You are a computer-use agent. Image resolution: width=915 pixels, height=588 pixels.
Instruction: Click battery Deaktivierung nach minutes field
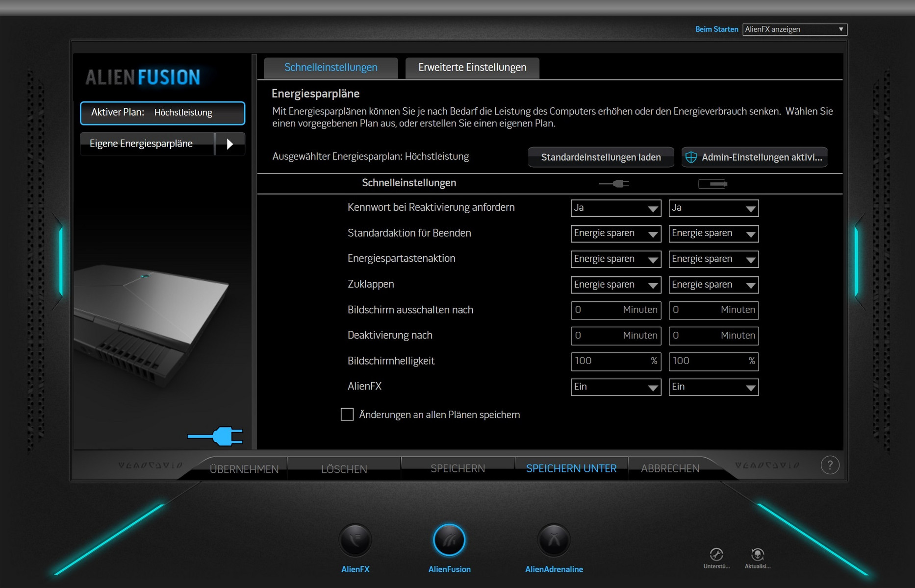click(713, 336)
